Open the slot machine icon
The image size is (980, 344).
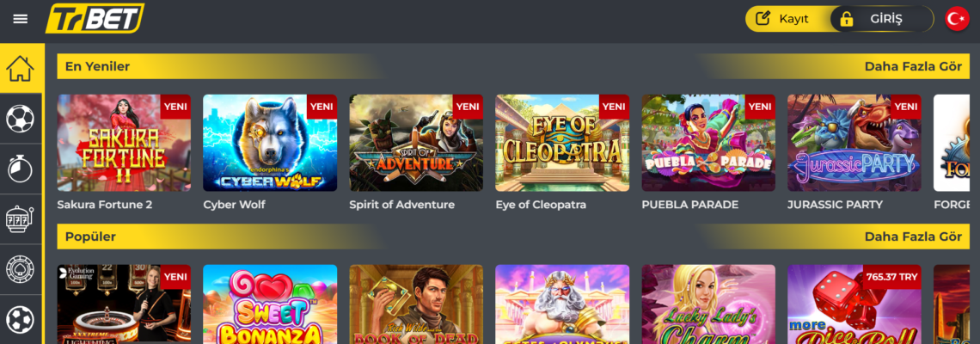click(x=20, y=219)
